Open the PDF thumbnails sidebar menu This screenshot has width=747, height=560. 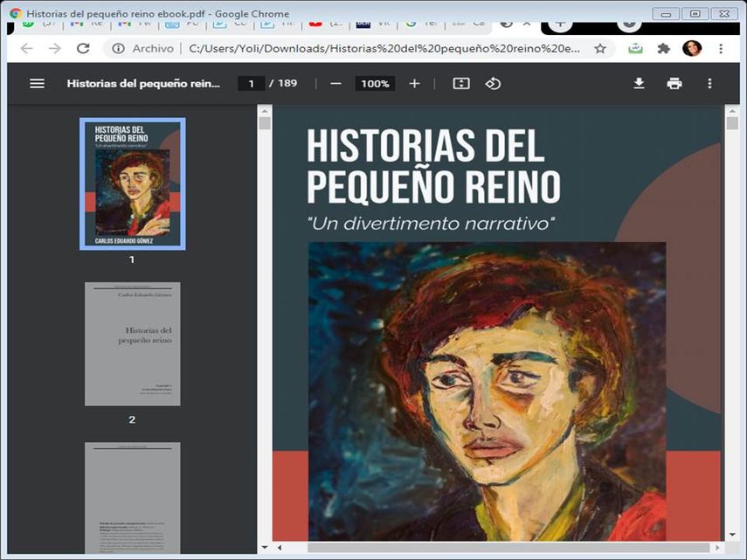pyautogui.click(x=36, y=83)
